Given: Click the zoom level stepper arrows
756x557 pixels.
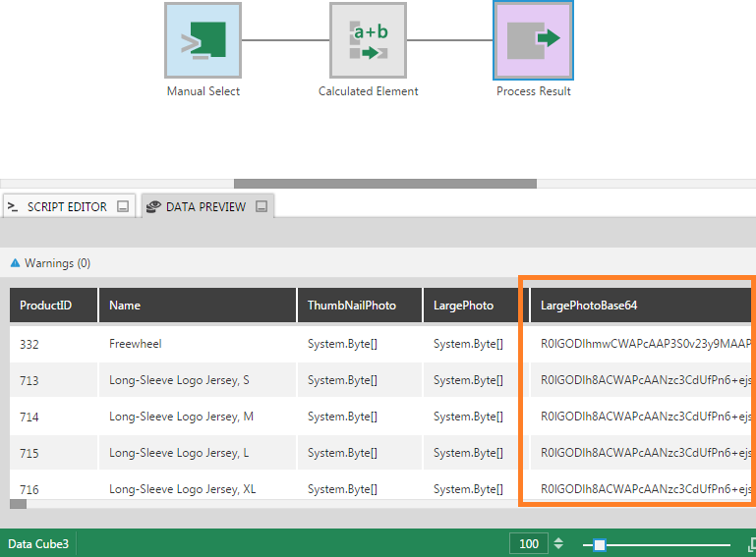Looking at the screenshot, I should 558,544.
